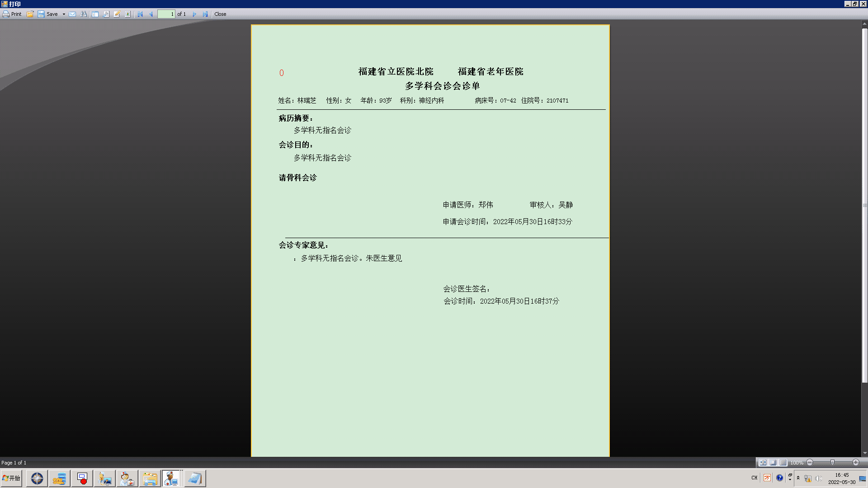
Task: Go to the first page arrow
Action: pyautogui.click(x=140, y=14)
